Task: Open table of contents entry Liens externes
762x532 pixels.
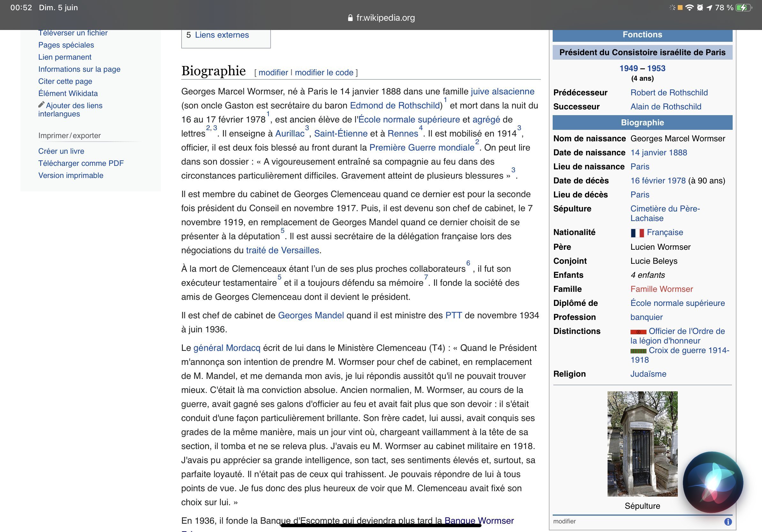Action: tap(222, 35)
